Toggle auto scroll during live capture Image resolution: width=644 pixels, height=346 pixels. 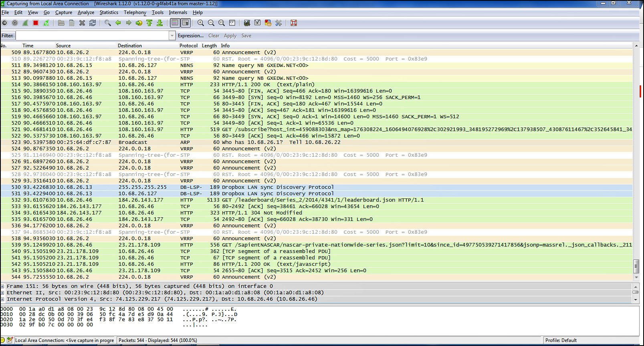click(186, 23)
